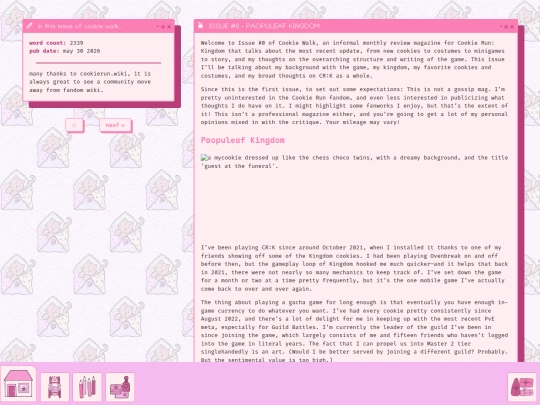The image size is (540, 405).
Task: Open the chair icon in the bottom bar
Action: coord(55,387)
